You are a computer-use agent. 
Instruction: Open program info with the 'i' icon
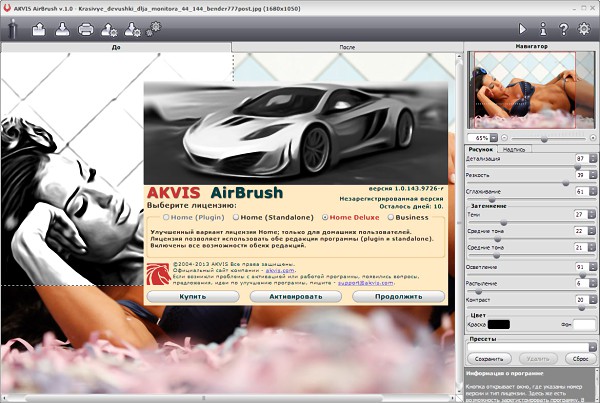(x=543, y=29)
